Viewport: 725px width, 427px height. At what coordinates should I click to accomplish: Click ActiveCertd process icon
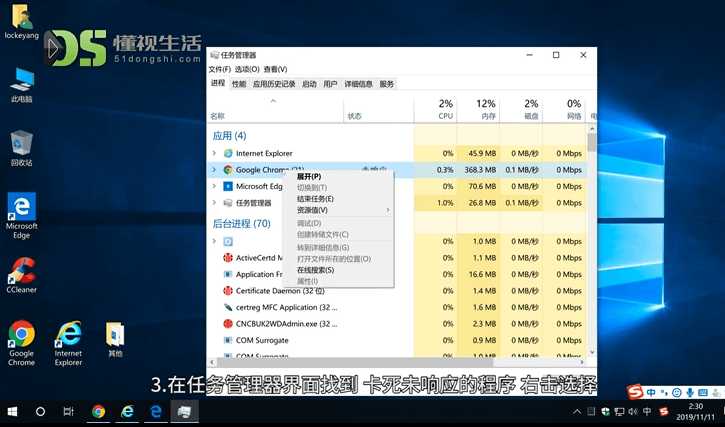(228, 258)
